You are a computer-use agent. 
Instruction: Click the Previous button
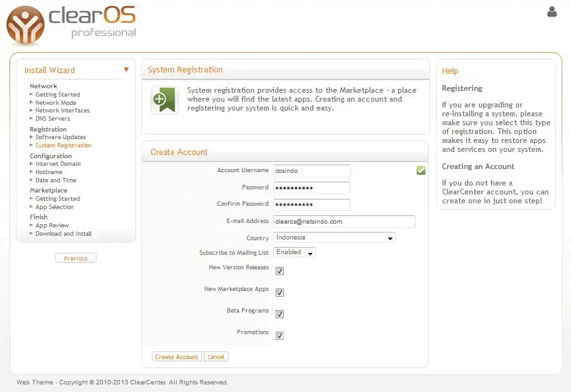point(76,259)
